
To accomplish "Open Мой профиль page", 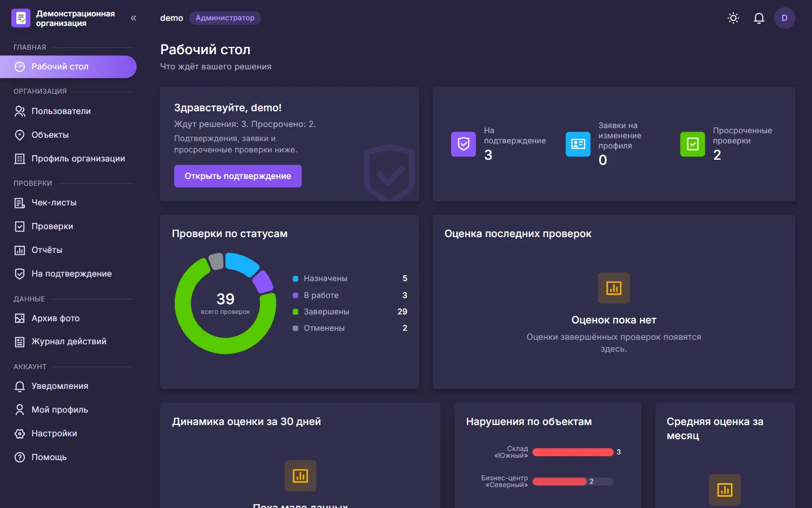I will point(68,410).
